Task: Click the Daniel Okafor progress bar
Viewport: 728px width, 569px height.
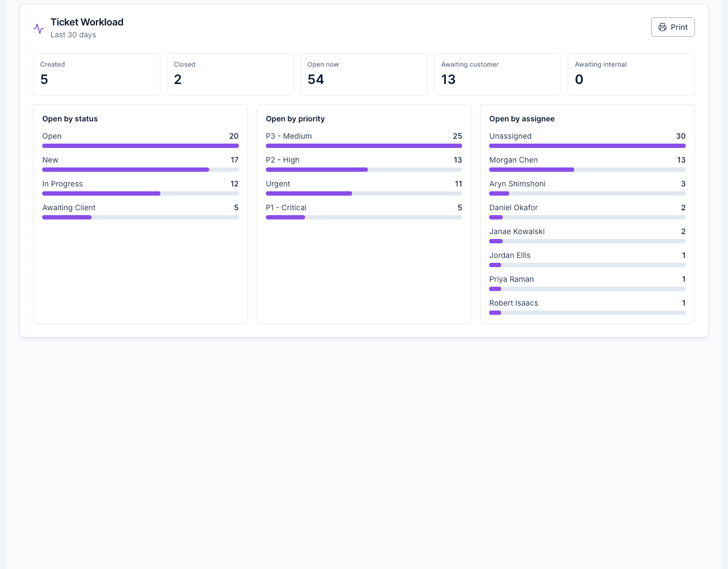Action: tap(587, 217)
